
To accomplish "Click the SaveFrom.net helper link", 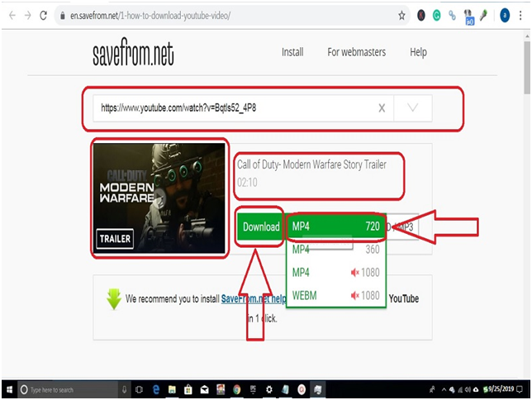I will pyautogui.click(x=254, y=299).
